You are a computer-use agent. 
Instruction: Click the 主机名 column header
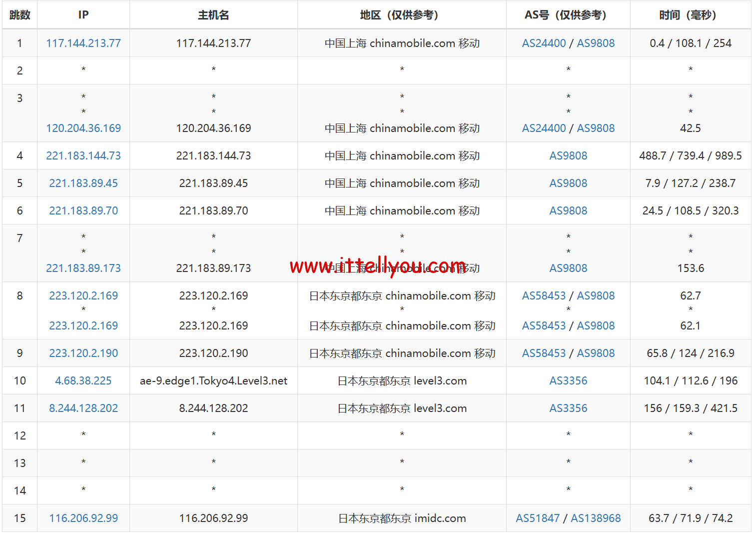(213, 15)
